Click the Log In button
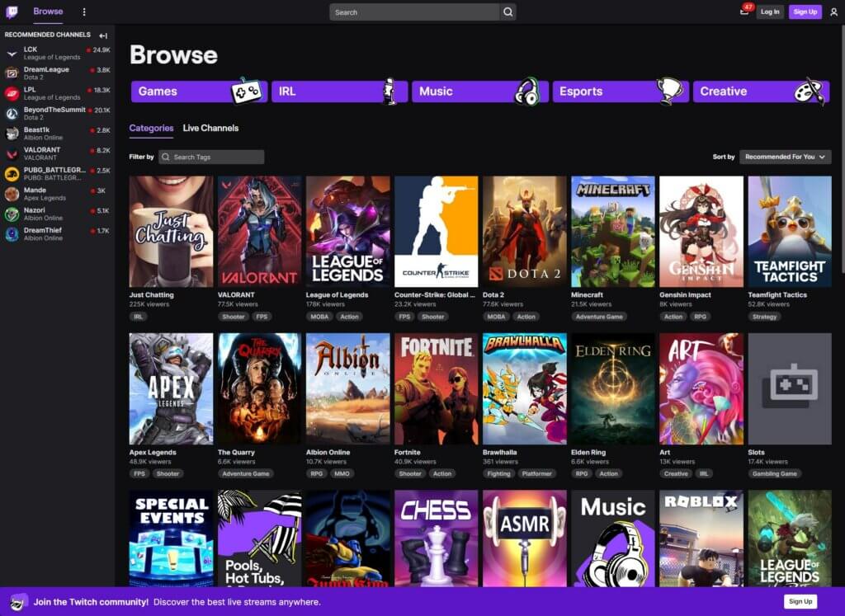845x616 pixels. [770, 12]
